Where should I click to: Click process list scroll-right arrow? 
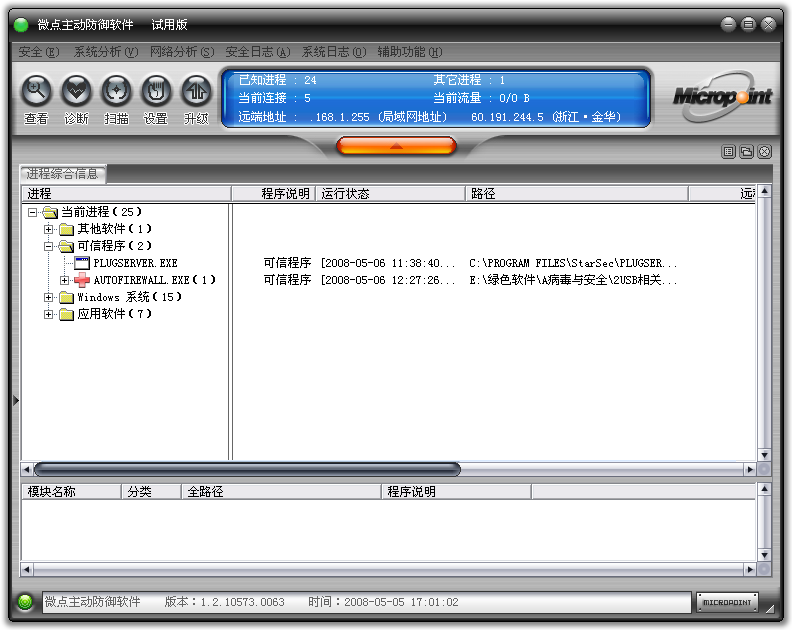pos(750,469)
